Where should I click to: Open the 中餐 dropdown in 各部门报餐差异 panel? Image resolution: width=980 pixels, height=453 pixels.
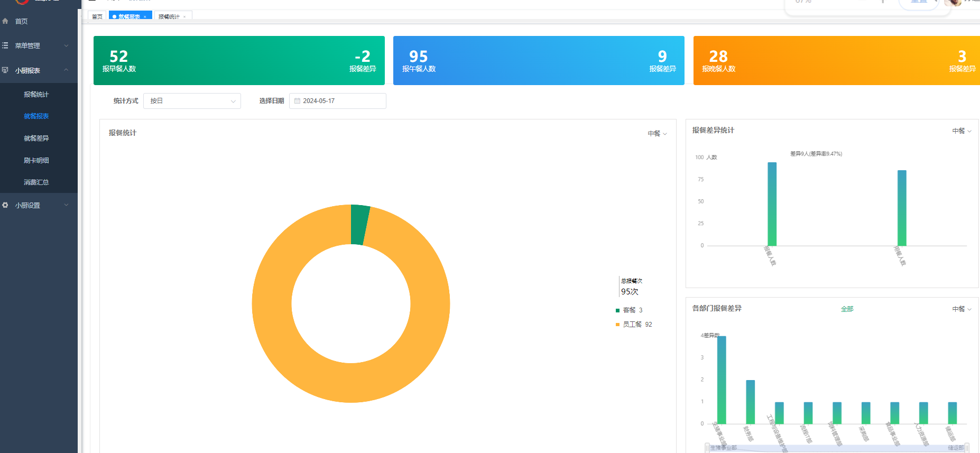pyautogui.click(x=961, y=309)
